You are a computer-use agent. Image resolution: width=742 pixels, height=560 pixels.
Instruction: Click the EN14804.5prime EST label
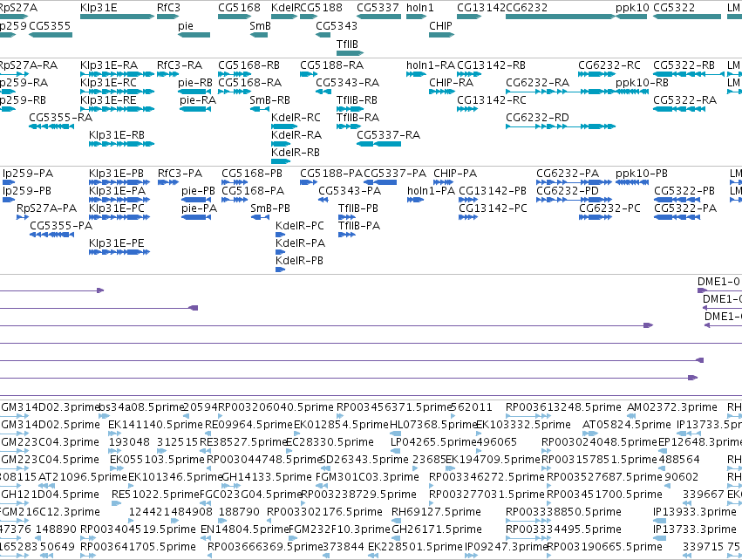click(244, 529)
